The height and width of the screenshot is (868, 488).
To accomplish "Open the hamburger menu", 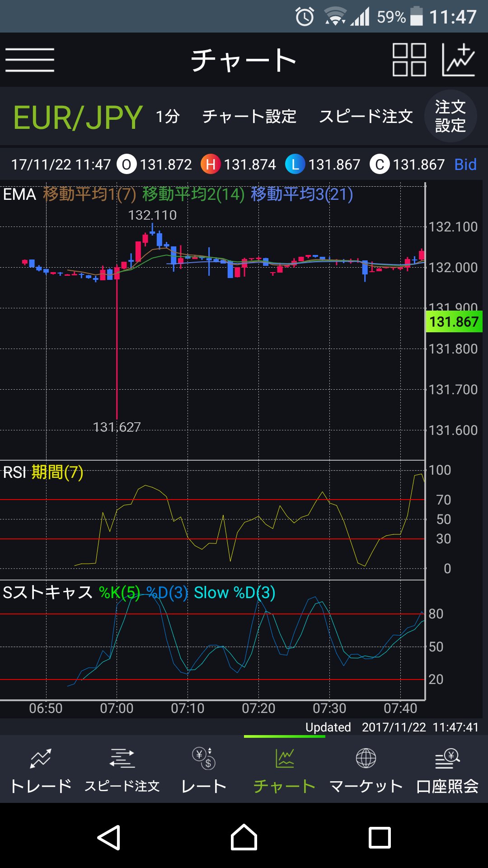I will click(30, 60).
